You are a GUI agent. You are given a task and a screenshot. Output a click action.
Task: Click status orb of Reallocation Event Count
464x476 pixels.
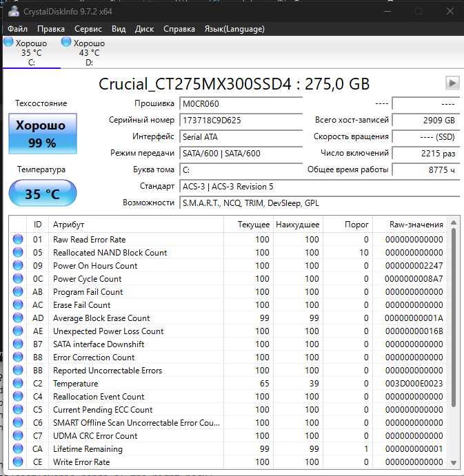18,396
